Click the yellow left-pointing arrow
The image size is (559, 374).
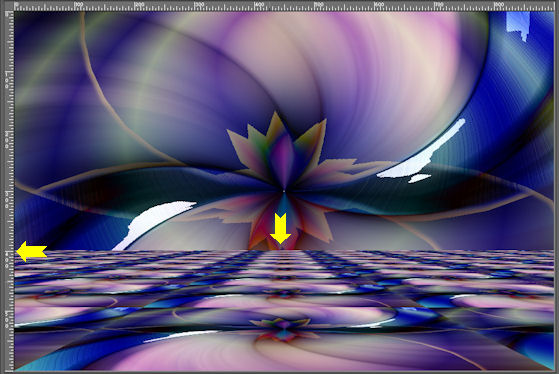point(32,251)
